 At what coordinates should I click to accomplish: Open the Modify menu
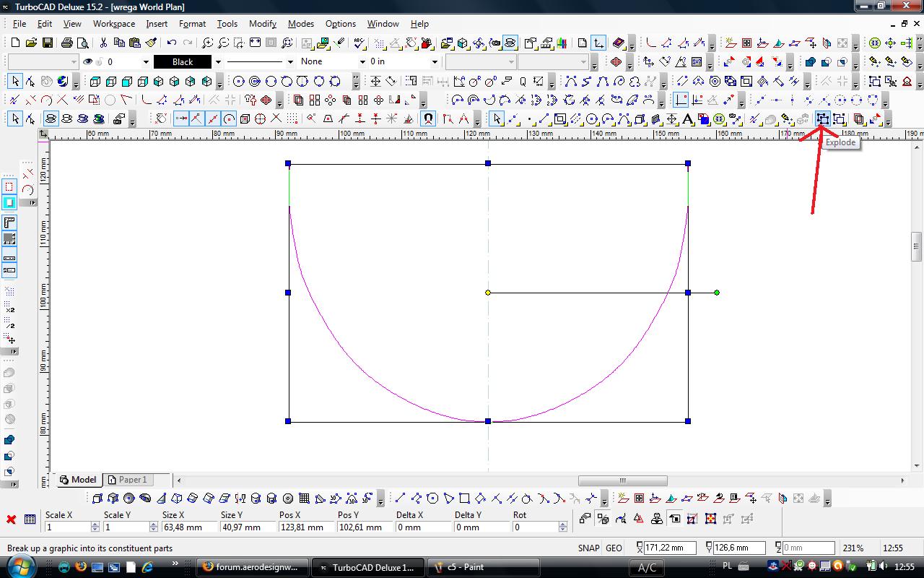tap(263, 24)
